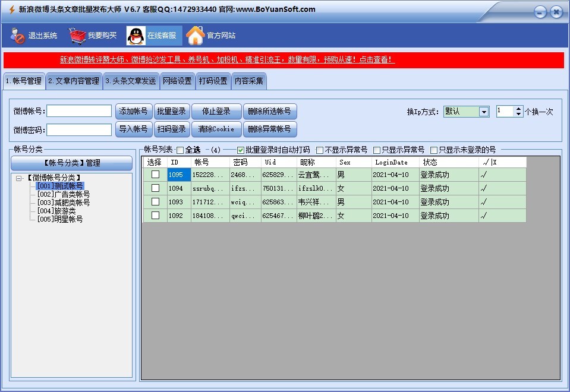Click the house icon for official website
This screenshot has height=392, width=570.
coord(195,36)
